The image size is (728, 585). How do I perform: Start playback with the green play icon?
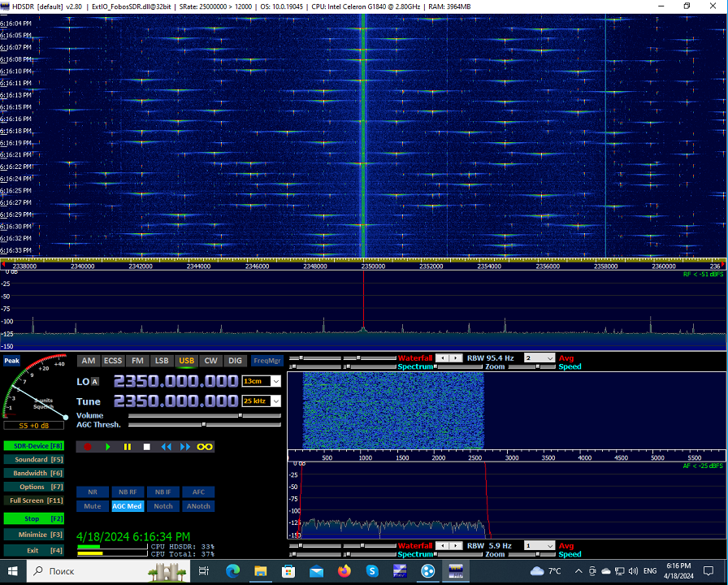108,447
